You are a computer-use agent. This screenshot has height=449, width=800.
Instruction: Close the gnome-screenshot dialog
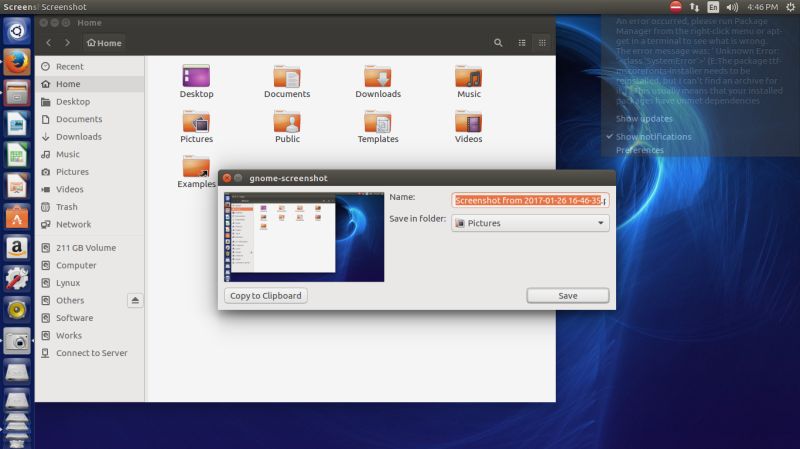coord(227,178)
